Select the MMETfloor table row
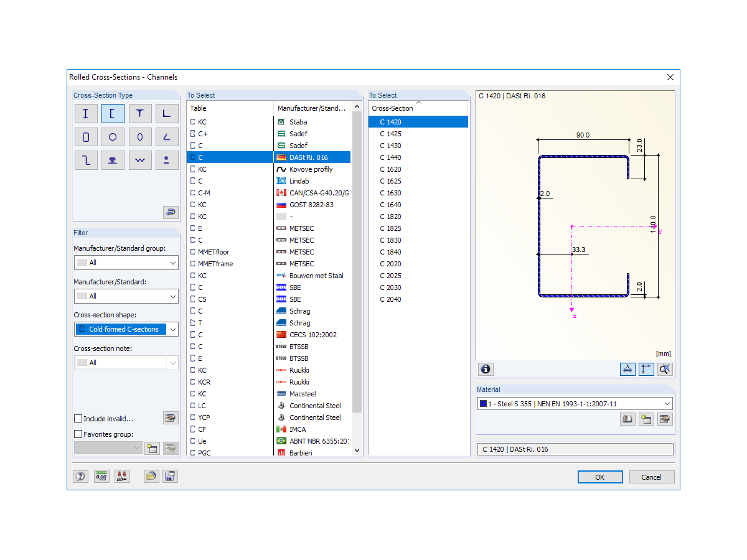Screen dimensions: 747x560 click(269, 252)
